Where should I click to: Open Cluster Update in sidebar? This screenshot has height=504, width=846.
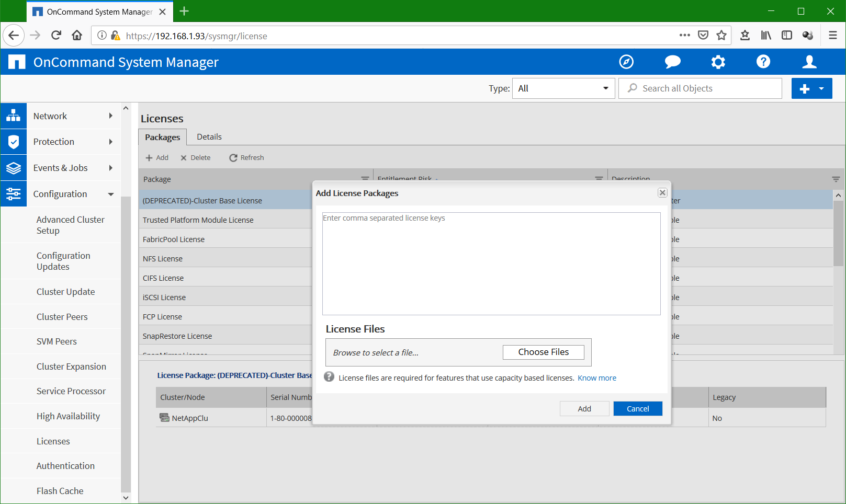[x=66, y=292]
